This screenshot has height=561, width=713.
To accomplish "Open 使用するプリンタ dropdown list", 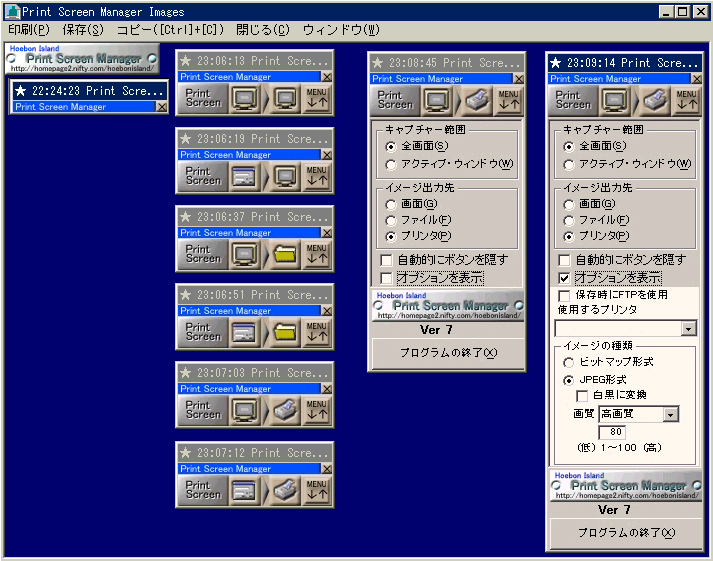I will (688, 328).
